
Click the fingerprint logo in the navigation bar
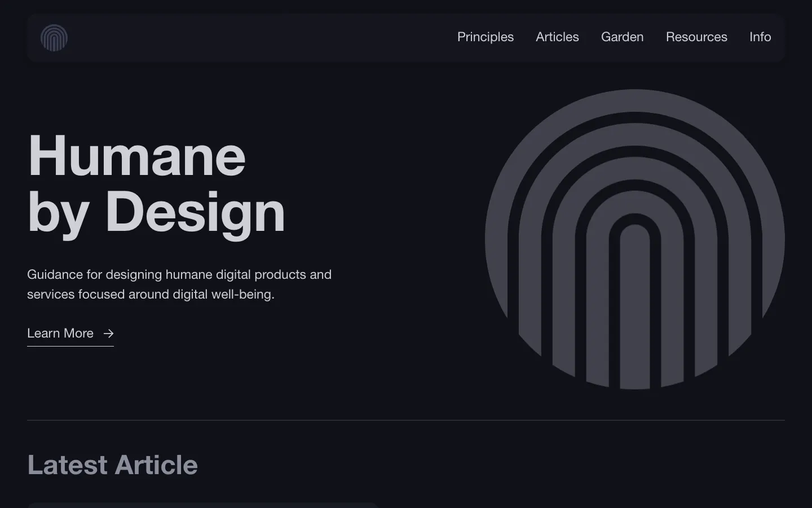click(54, 38)
